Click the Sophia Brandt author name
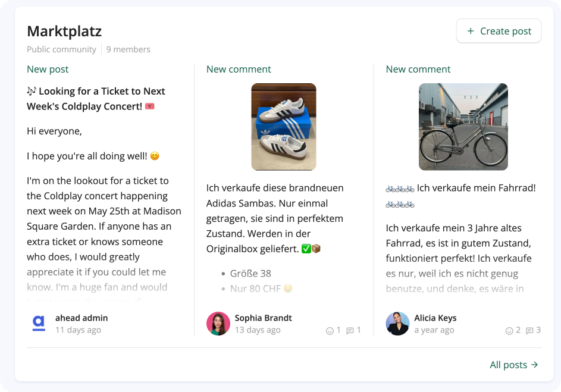Screen dimensions: 561x392 pos(264,318)
